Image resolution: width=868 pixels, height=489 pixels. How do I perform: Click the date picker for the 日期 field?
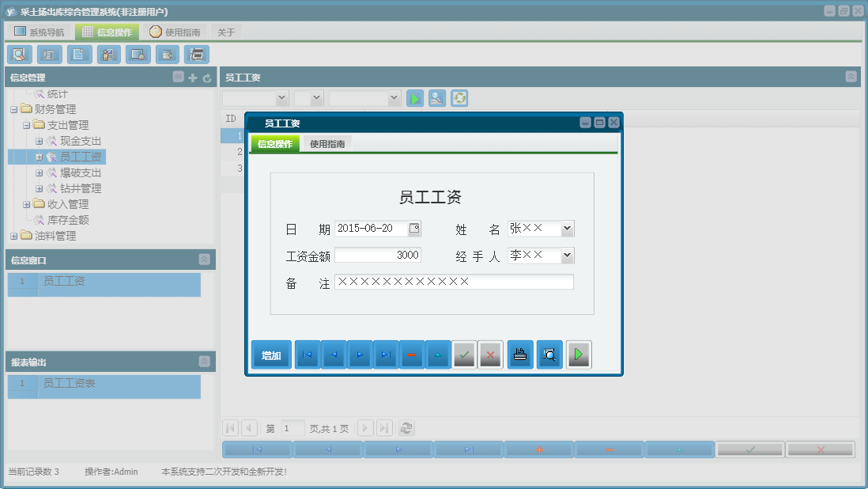[415, 228]
